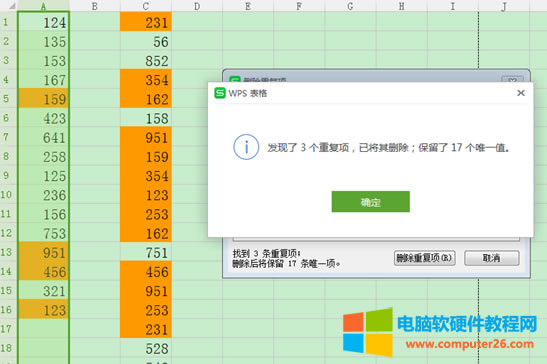Click cell A15 containing 321
The image size is (547, 364).
pos(44,290)
